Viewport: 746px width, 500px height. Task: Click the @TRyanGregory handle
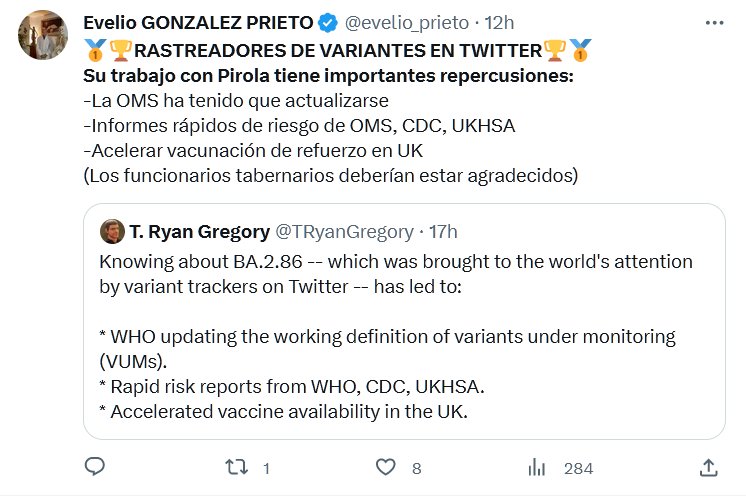click(x=343, y=231)
